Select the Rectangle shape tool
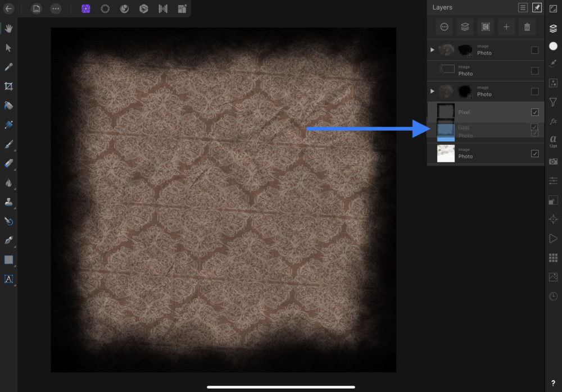562x392 pixels. tap(8, 260)
